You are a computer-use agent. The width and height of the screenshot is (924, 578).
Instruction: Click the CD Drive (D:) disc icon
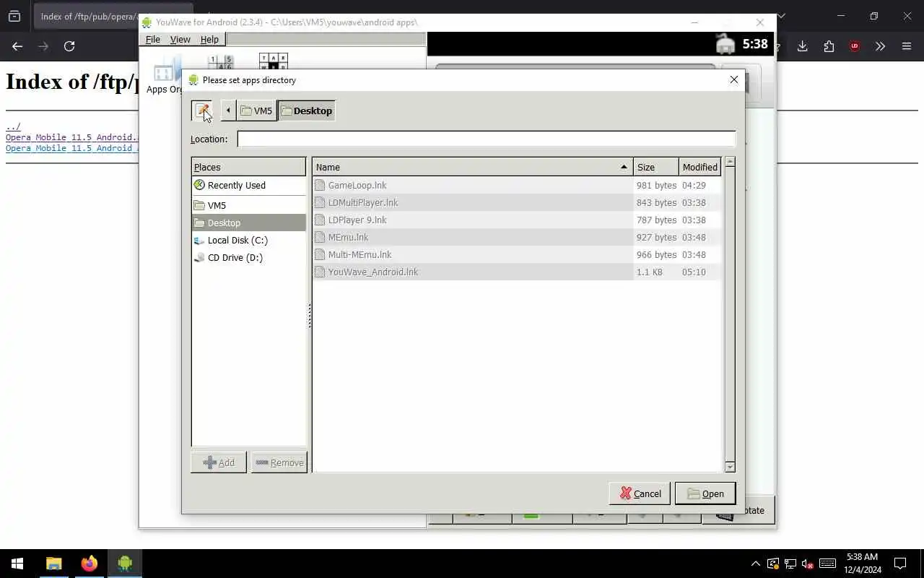[x=199, y=257]
